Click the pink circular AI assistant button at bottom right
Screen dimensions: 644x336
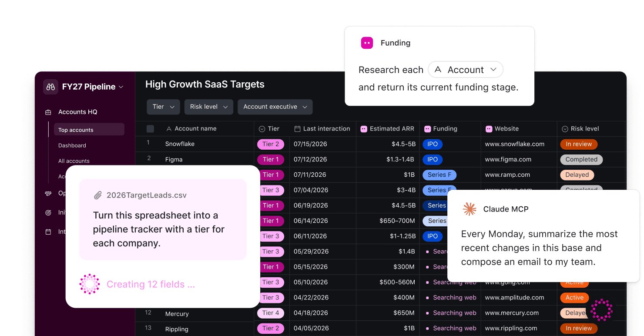coord(601,310)
